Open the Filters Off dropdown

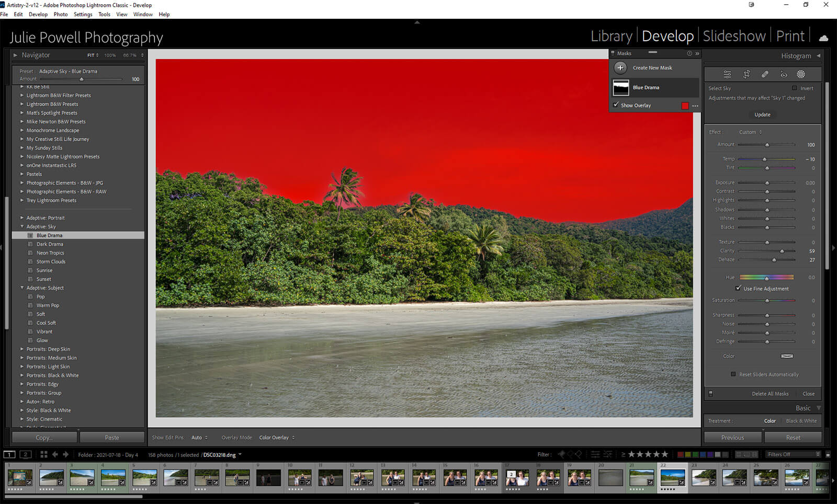(793, 454)
